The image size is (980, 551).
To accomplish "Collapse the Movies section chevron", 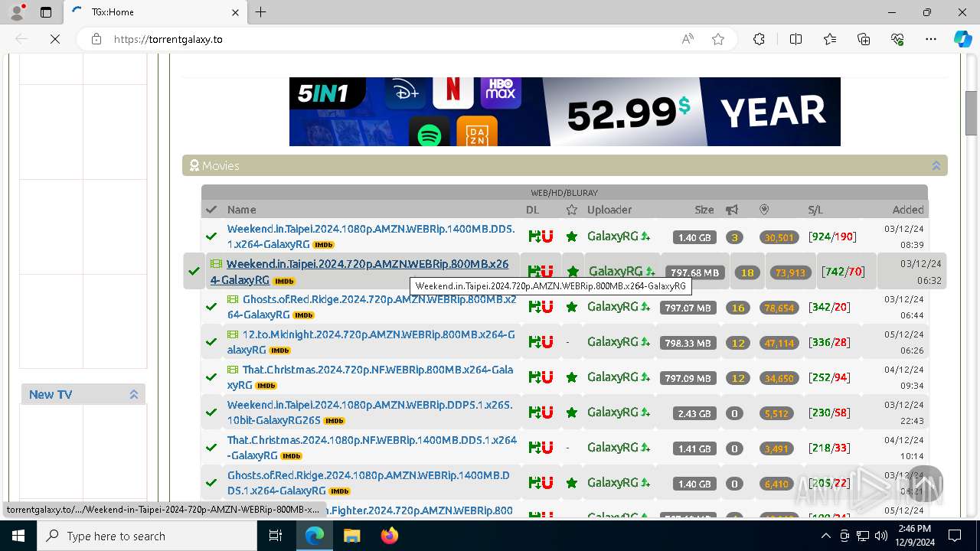I will click(936, 165).
